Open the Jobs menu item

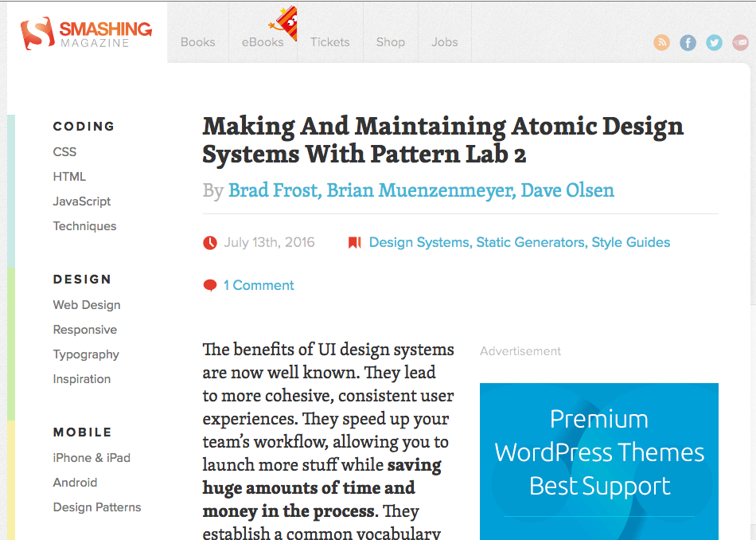[445, 42]
